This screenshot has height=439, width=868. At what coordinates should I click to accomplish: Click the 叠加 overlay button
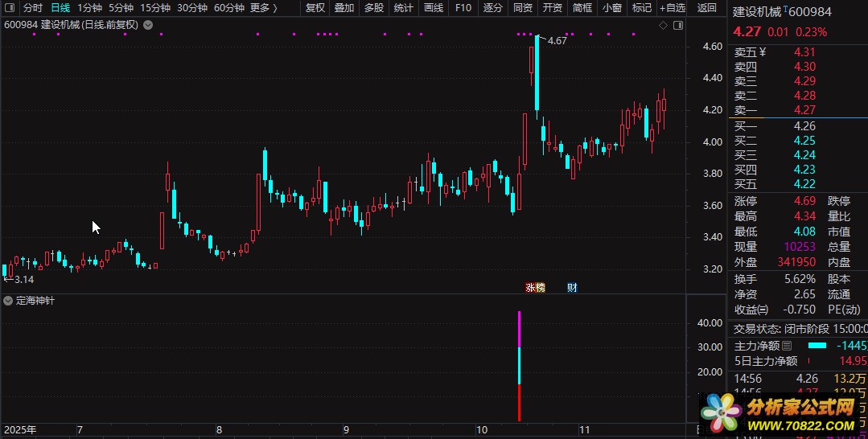tap(344, 8)
